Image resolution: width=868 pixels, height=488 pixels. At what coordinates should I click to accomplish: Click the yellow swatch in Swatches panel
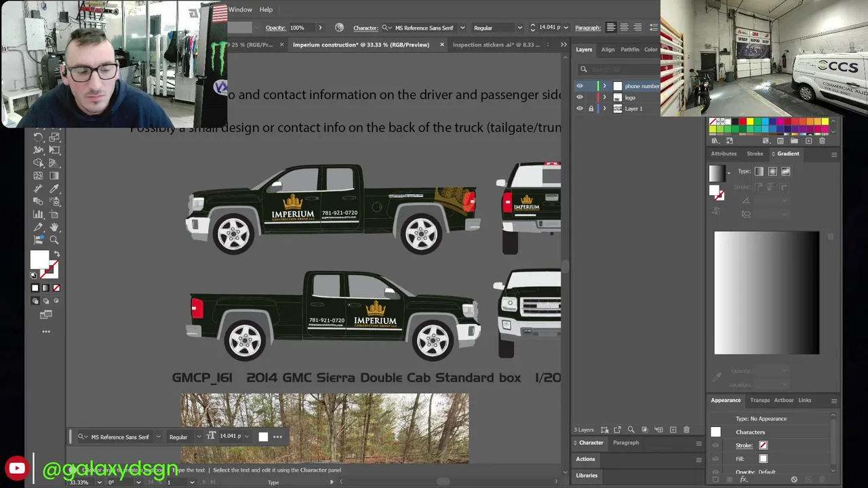click(x=749, y=122)
